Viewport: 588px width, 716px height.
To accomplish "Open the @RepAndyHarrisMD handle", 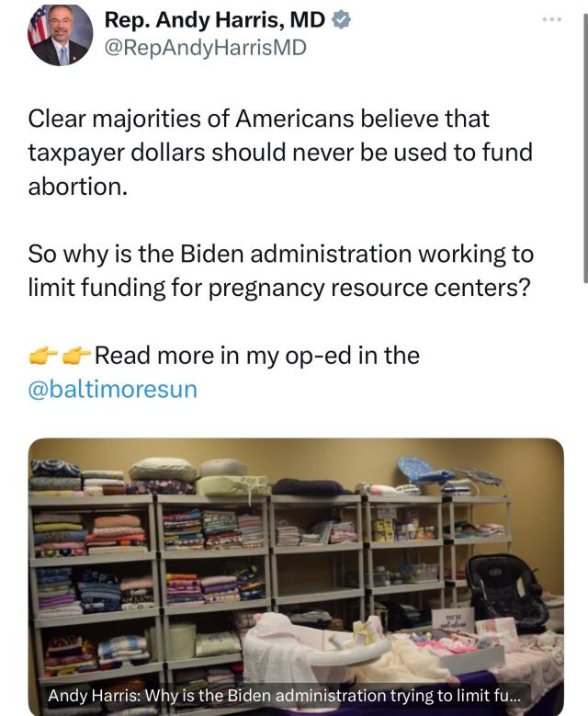I will 206,48.
